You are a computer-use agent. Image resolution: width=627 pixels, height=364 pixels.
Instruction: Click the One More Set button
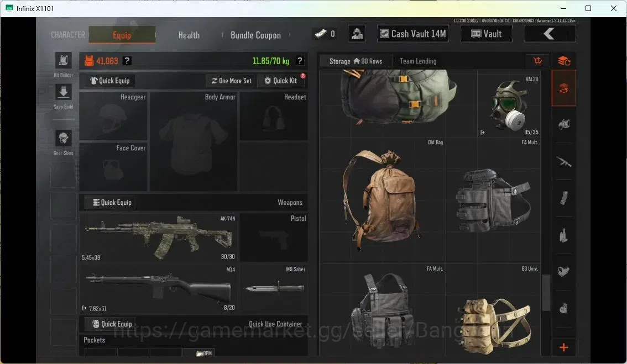click(231, 81)
